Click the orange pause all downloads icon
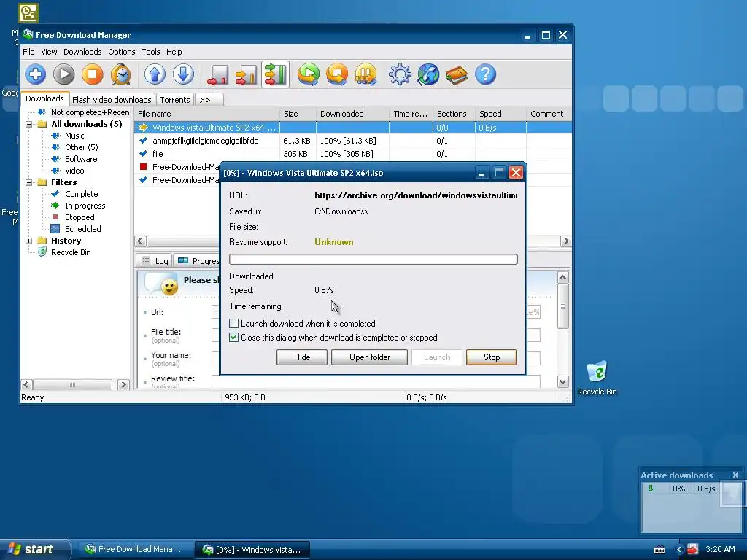 pos(366,75)
